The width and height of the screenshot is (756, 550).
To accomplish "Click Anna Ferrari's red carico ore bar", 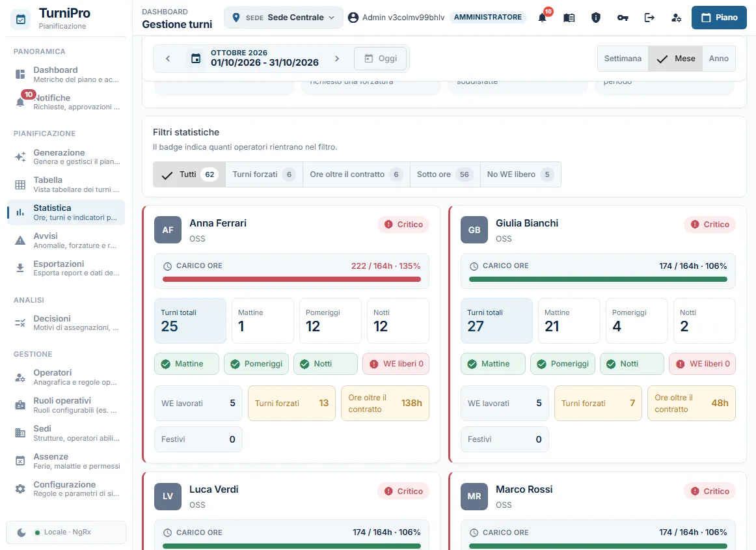I will point(291,279).
